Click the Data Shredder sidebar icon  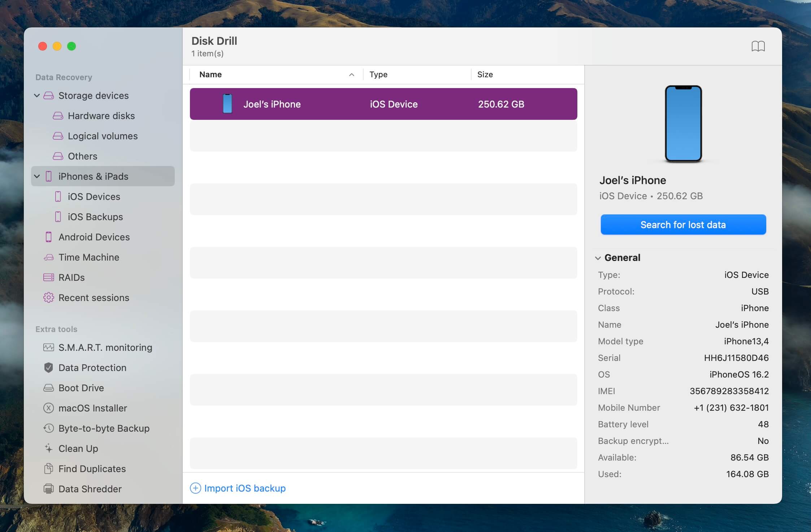[49, 488]
